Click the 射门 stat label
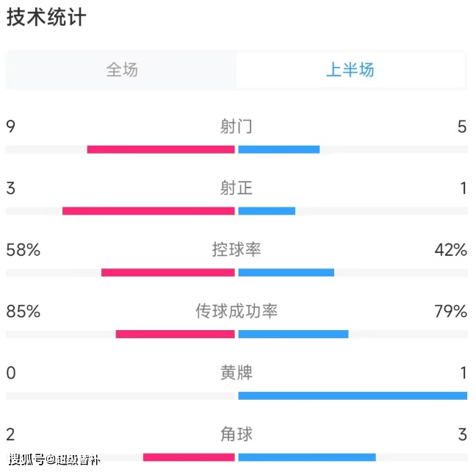The image size is (476, 472). [x=237, y=126]
